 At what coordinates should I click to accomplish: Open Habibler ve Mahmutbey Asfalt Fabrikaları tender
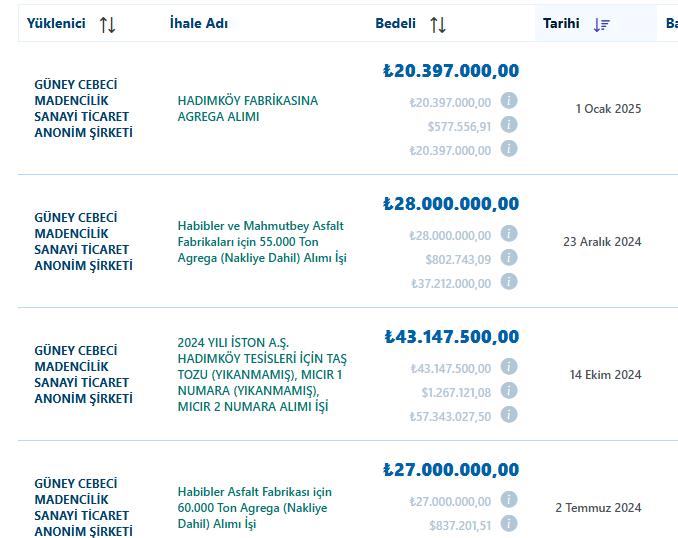262,242
